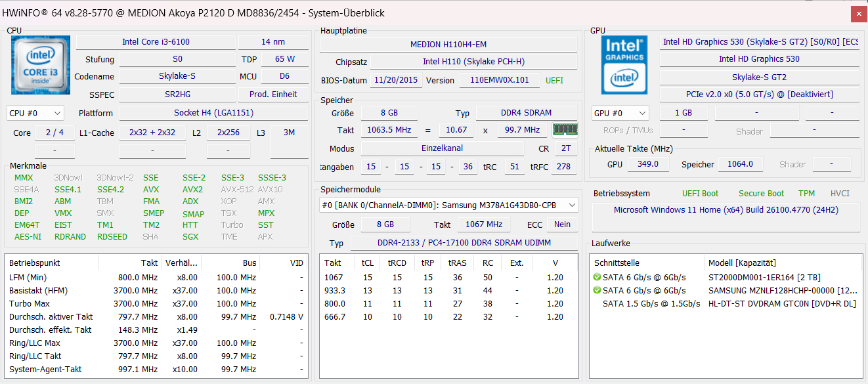Click the BIOS version 110EMW0X.101
Screen dimensions: 868x384
pos(499,80)
